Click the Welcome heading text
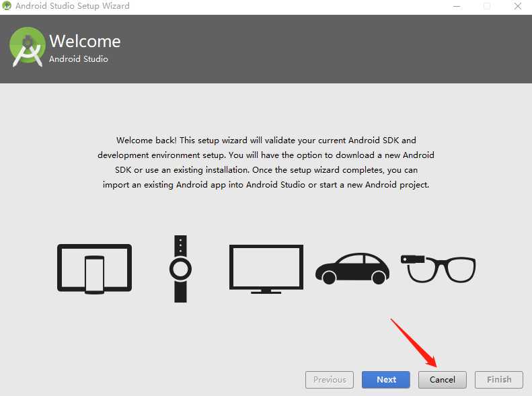Viewport: 532px width, 396px height. (x=85, y=42)
